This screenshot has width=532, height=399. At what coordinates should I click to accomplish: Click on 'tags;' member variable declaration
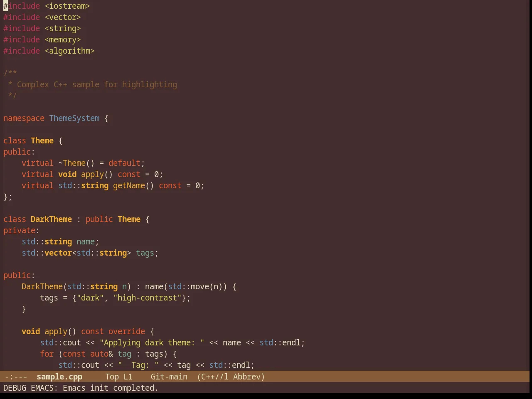coord(147,253)
